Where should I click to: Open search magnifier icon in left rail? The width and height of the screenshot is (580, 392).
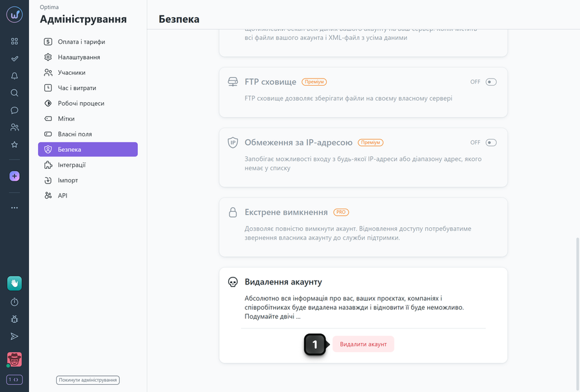14,93
